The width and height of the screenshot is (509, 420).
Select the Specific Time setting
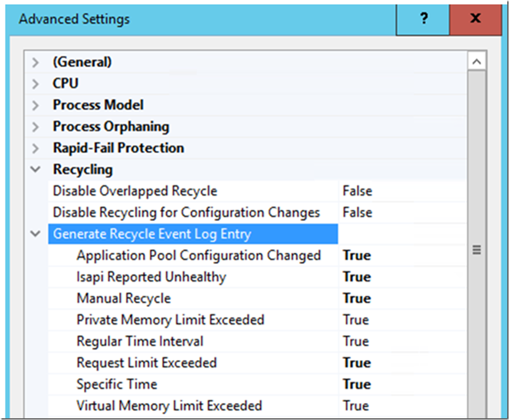(x=117, y=384)
